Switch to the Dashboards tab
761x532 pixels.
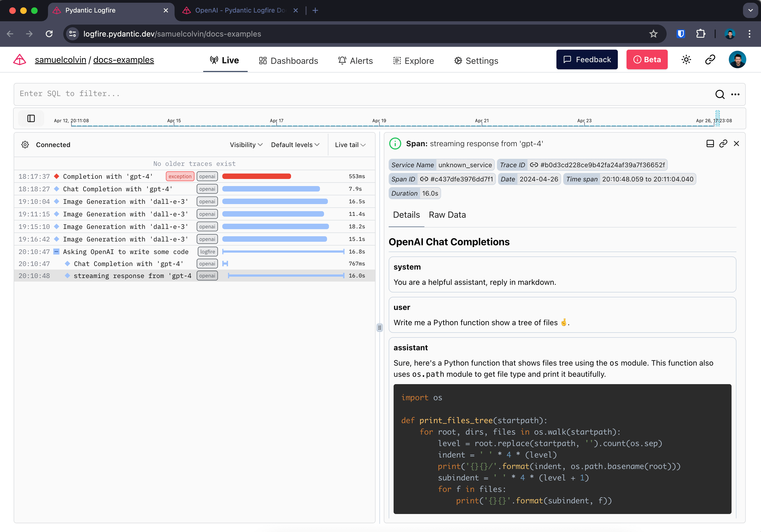[289, 60]
